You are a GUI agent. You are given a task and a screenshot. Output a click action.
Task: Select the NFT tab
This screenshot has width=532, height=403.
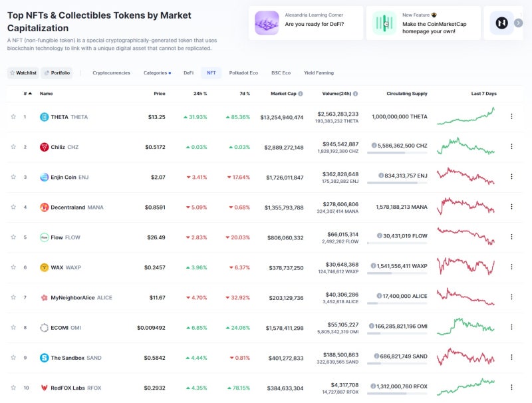(211, 73)
